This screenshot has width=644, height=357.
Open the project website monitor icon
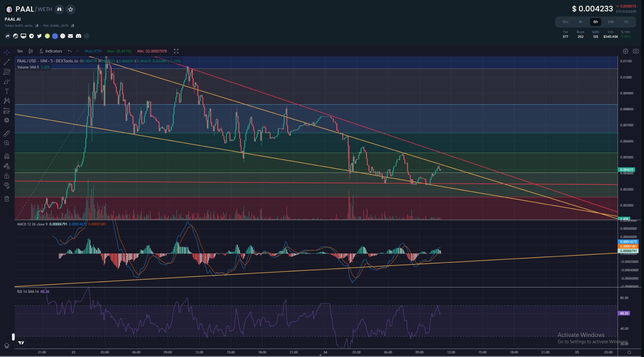point(23,36)
